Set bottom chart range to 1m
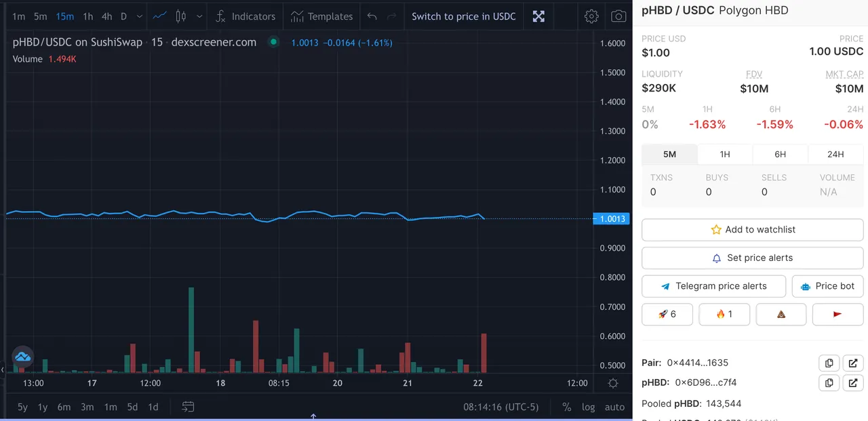This screenshot has height=421, width=868. click(110, 407)
